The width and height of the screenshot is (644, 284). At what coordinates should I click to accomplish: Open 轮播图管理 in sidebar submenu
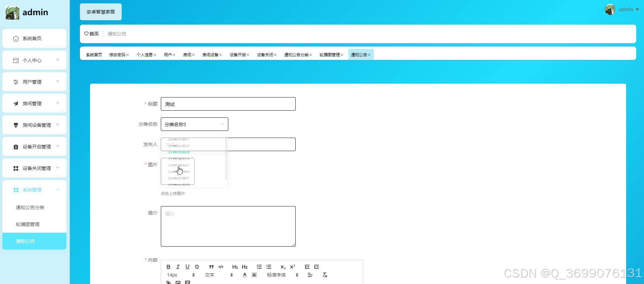tap(34, 224)
